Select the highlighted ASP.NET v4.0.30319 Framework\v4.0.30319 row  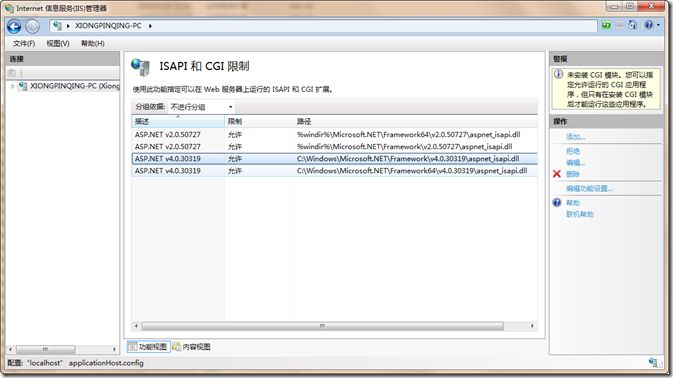(x=334, y=158)
